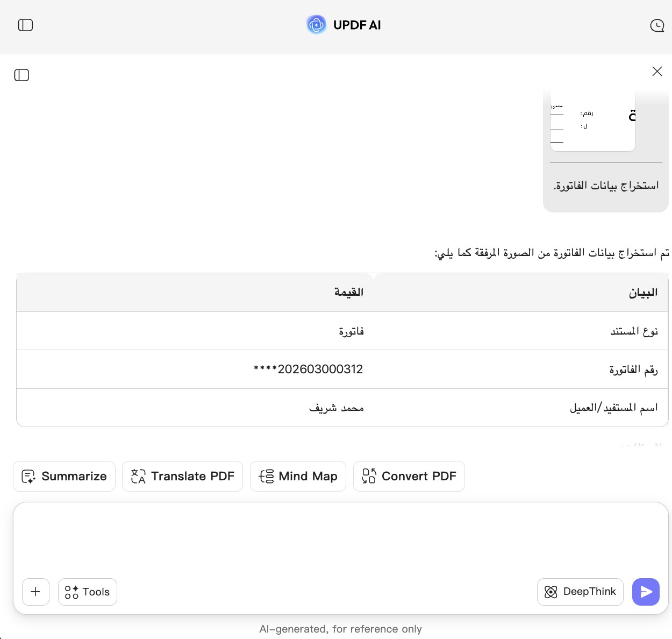Viewport: 672px width, 639px height.
Task: Enable DeepThink mode
Action: pyautogui.click(x=580, y=592)
